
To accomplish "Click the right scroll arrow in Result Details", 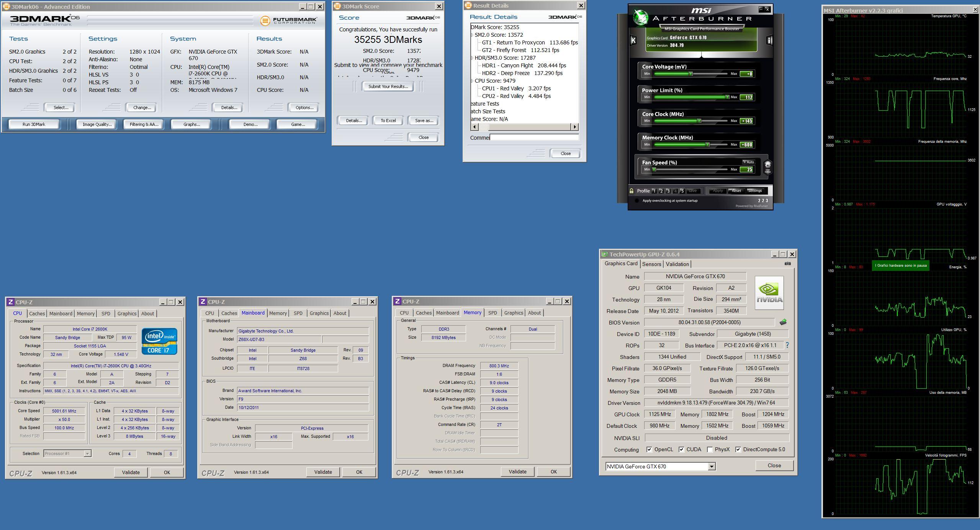I will [x=574, y=127].
